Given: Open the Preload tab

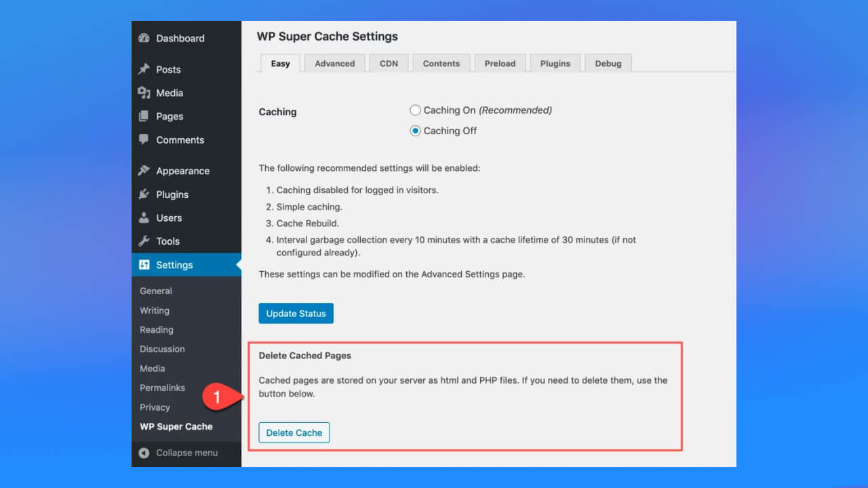Looking at the screenshot, I should click(500, 63).
